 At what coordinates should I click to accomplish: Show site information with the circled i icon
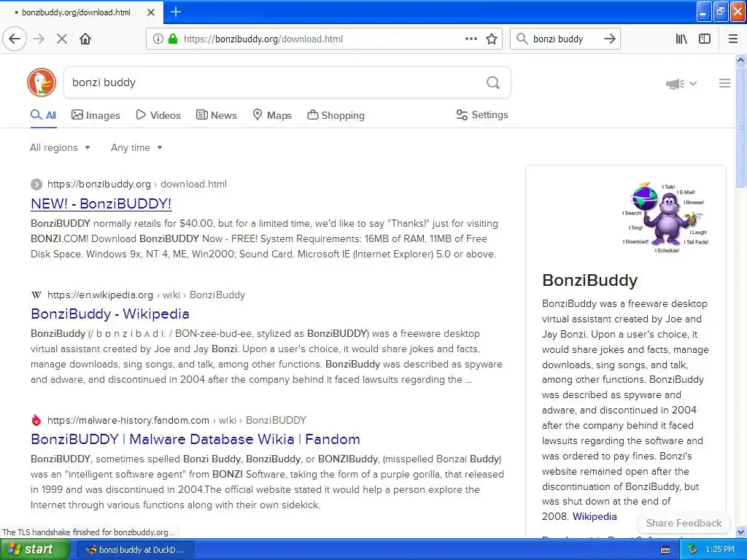pos(158,39)
